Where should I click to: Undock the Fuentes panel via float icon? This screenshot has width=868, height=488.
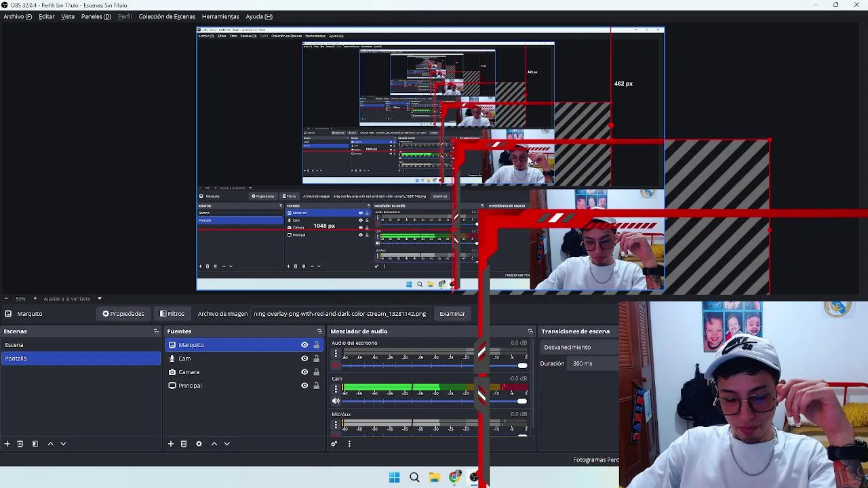point(319,331)
